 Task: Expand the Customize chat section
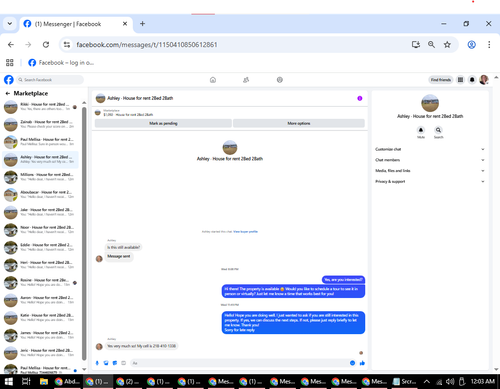click(x=430, y=149)
